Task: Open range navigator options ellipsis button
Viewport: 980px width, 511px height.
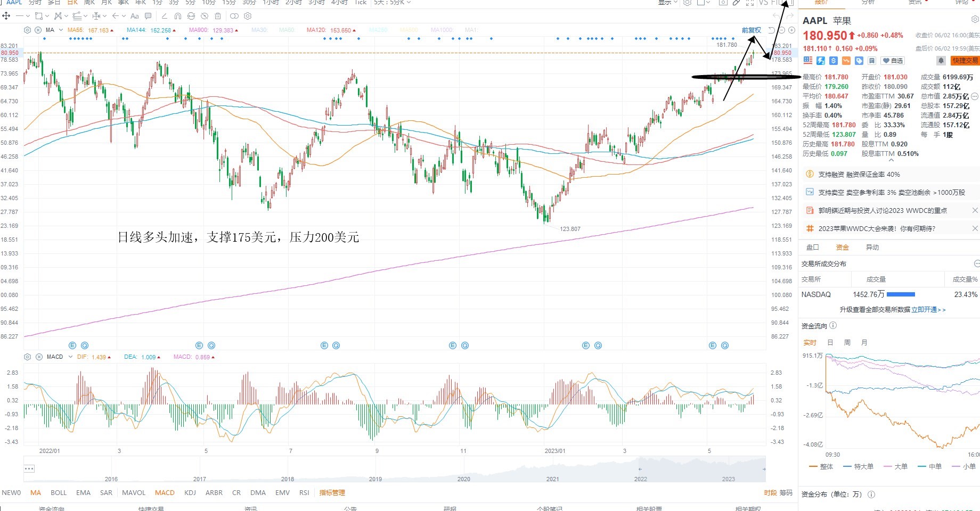Action: click(29, 469)
